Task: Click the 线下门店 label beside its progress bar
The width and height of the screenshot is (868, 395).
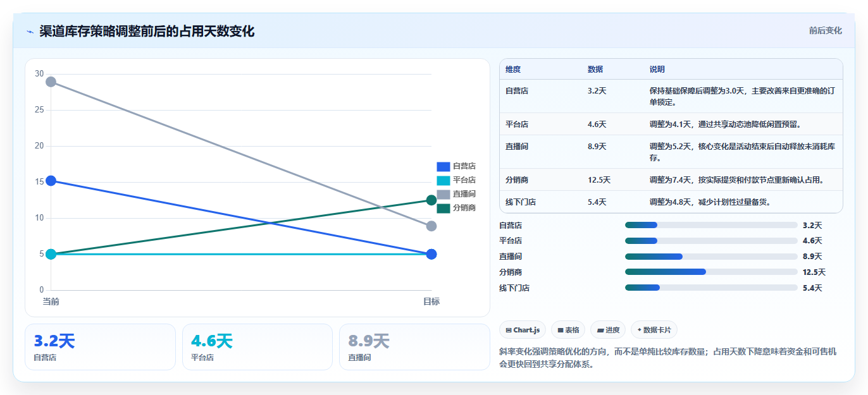Action: 514,288
